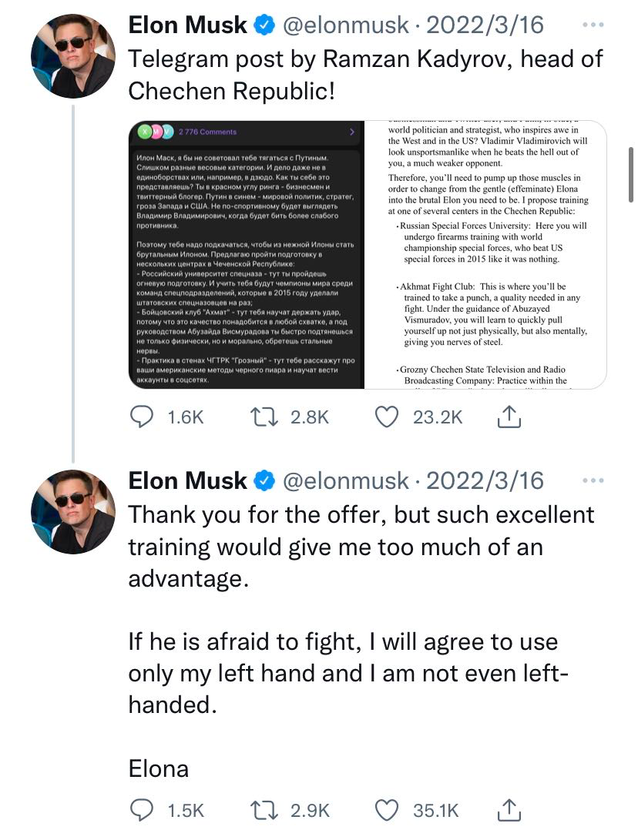
Task: Click Elon Musk name on second tweet
Action: (188, 481)
